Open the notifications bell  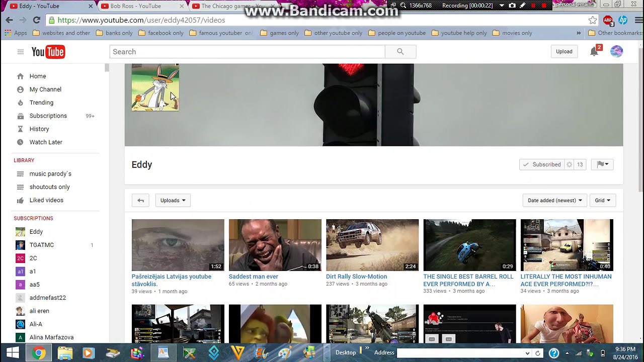click(594, 51)
